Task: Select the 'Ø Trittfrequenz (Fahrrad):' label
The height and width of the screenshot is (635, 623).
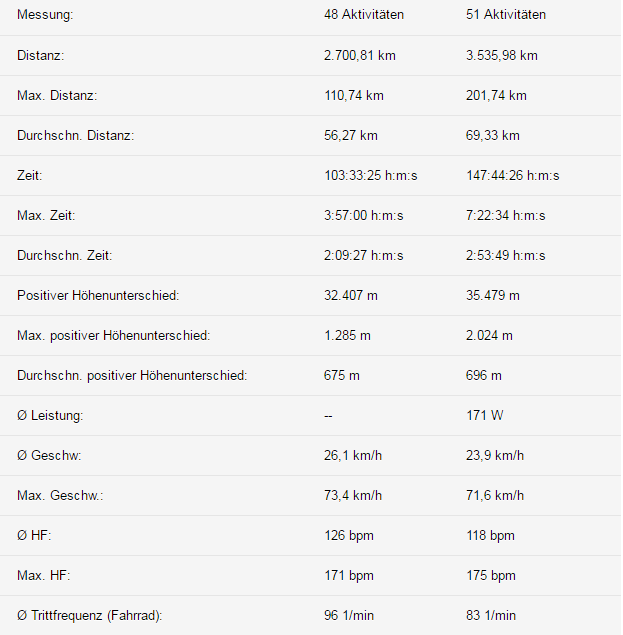Action: pyautogui.click(x=89, y=616)
